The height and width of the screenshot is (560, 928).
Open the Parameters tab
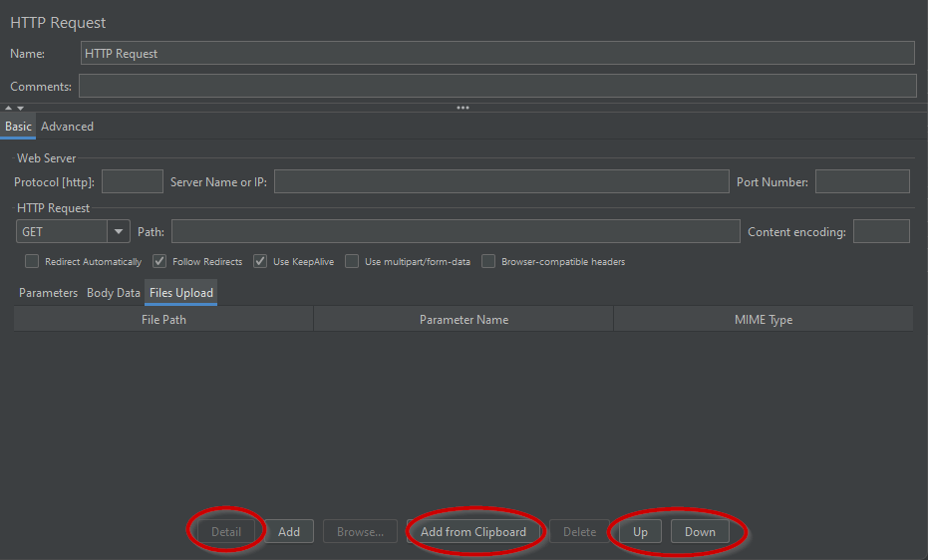pos(48,293)
